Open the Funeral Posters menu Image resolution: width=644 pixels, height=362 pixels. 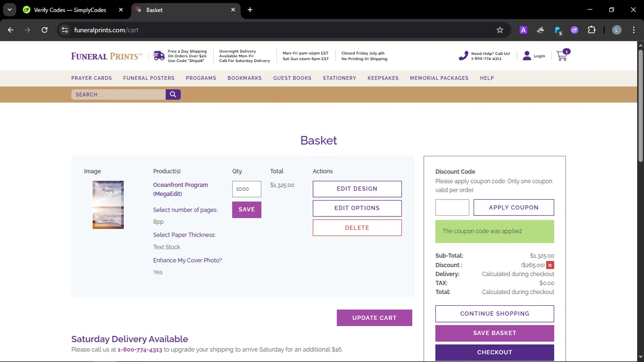(x=149, y=78)
